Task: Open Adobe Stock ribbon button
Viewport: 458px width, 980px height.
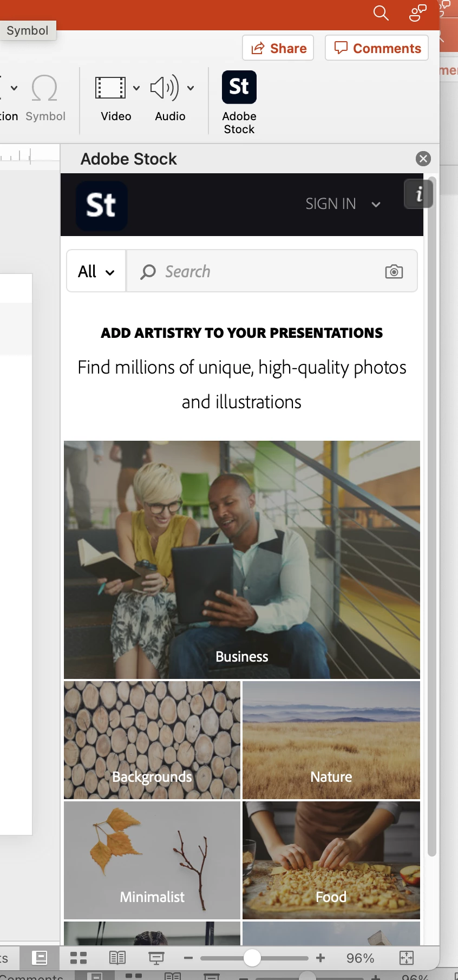Action: [x=239, y=102]
